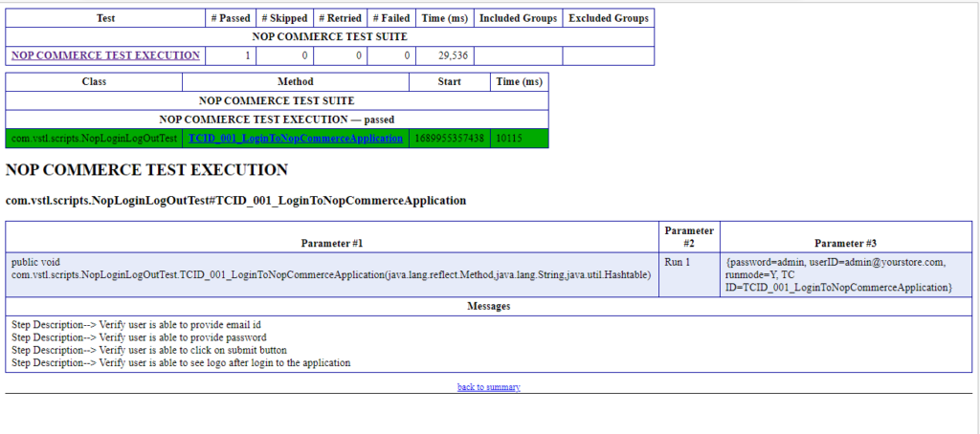
Task: Select the # Retried column header
Action: click(340, 18)
